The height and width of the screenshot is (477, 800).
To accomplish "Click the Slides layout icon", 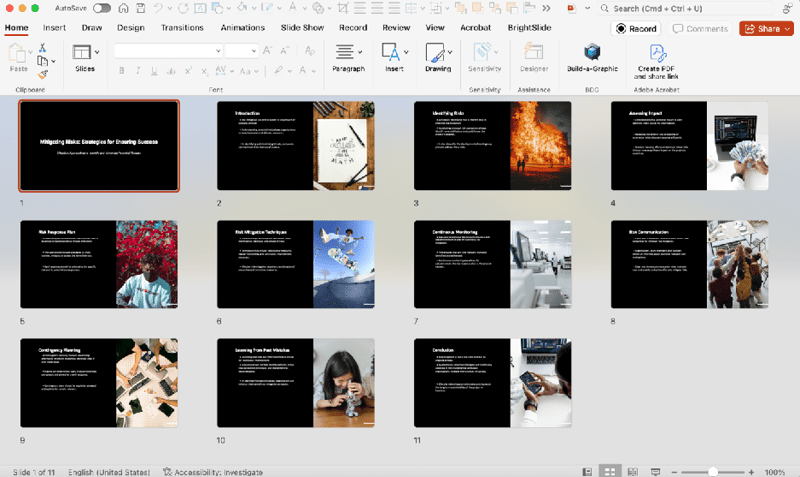I will pos(82,52).
